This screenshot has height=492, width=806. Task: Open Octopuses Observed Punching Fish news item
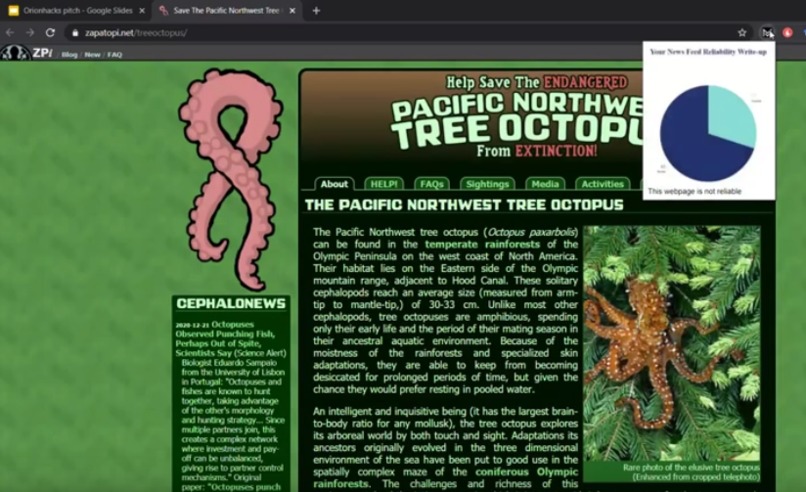click(x=230, y=339)
